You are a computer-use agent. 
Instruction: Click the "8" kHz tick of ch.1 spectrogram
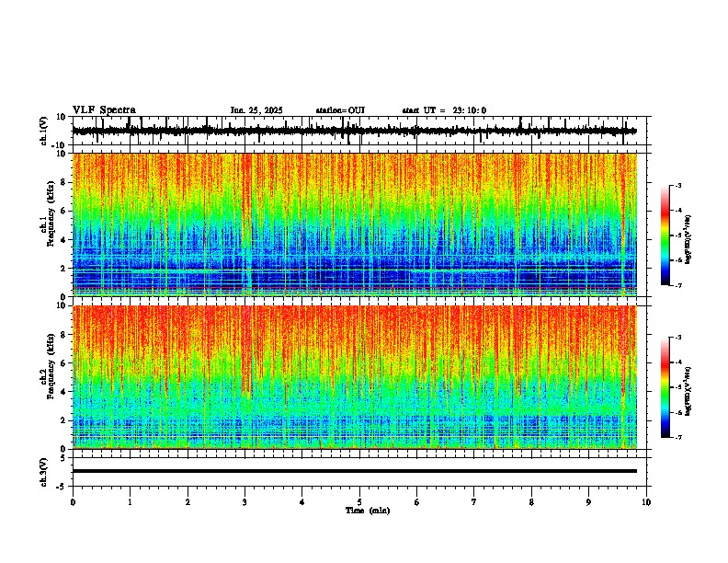coord(64,182)
